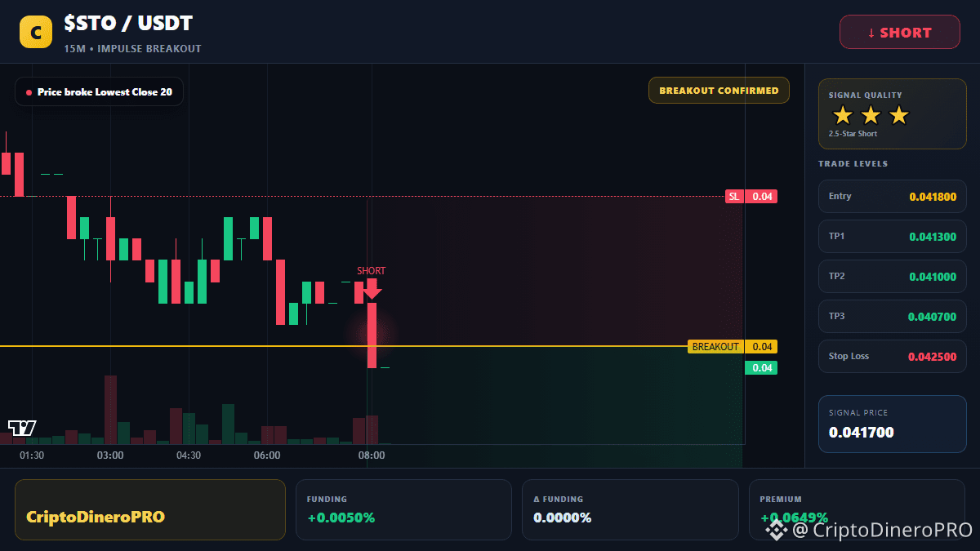Click the yellow C coin logo icon
980x551 pixels.
tap(35, 32)
